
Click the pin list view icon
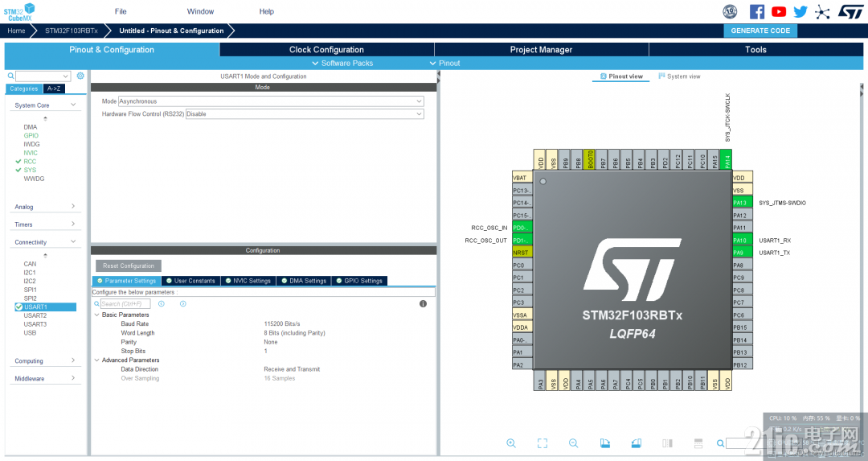coord(698,443)
